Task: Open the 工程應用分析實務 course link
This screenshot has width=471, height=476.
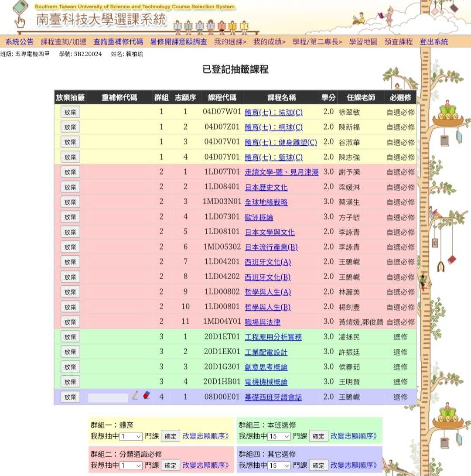Action: pos(273,337)
